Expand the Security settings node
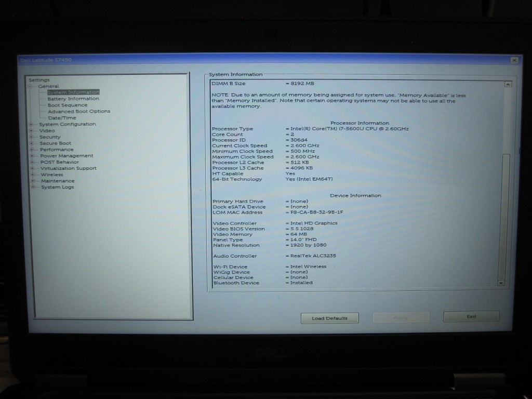This screenshot has width=532, height=399. (31, 137)
